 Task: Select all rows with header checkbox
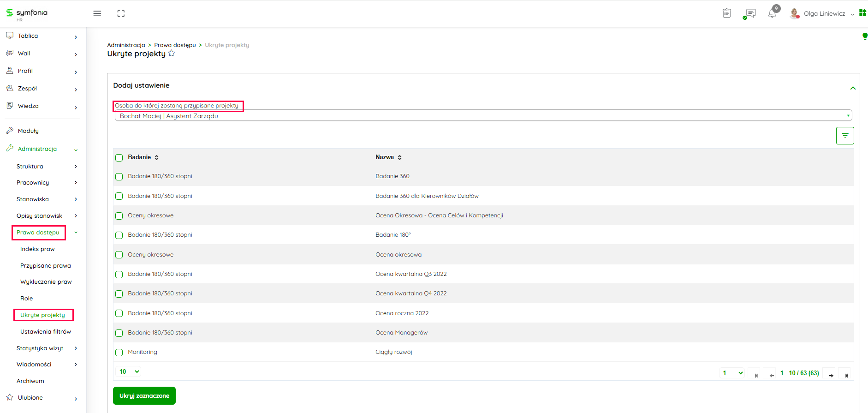(119, 158)
